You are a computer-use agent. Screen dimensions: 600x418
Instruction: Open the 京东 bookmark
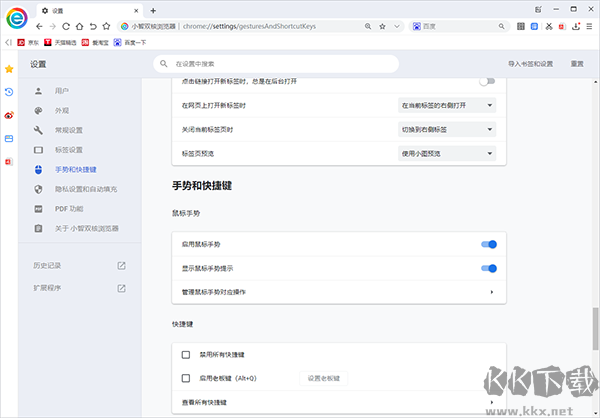point(28,42)
